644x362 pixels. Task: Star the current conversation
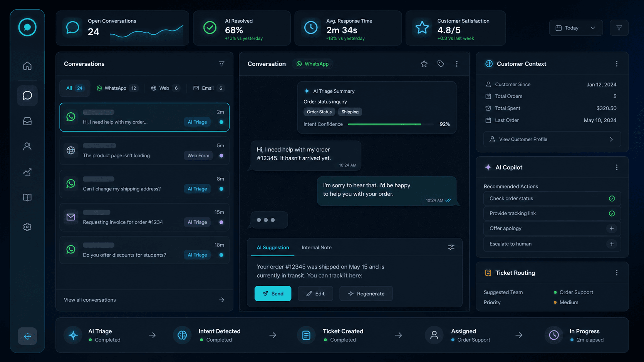pos(424,64)
